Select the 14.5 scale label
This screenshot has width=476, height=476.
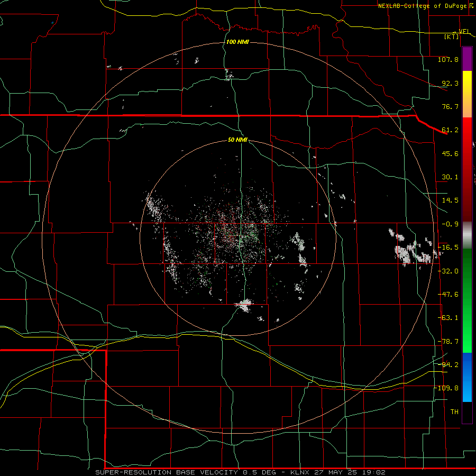450,200
